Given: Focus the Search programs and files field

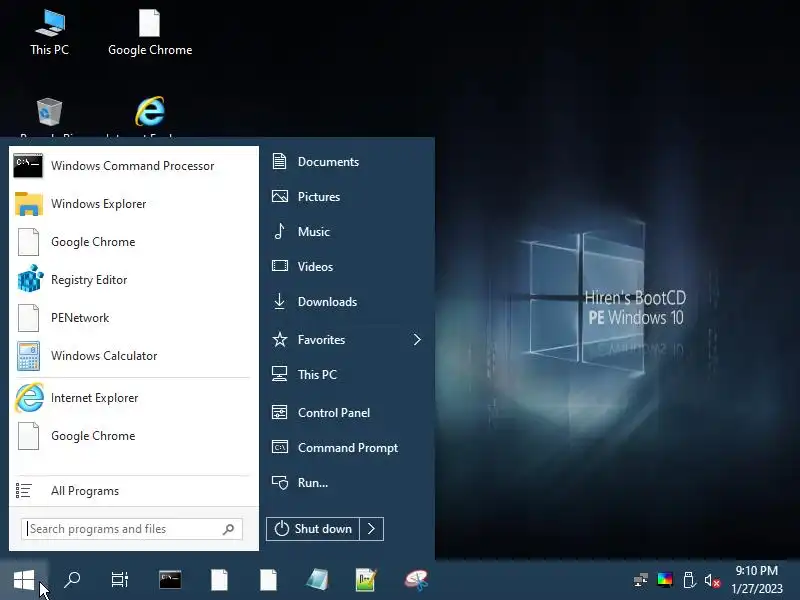Looking at the screenshot, I should [132, 529].
